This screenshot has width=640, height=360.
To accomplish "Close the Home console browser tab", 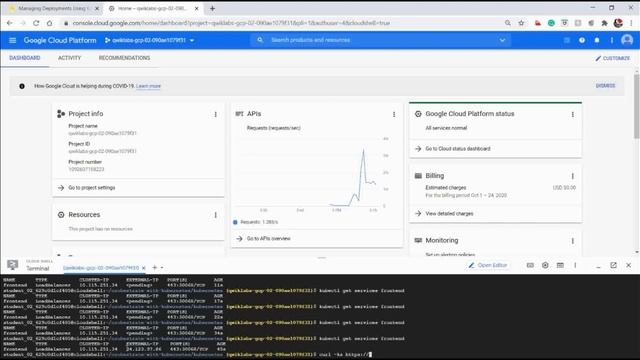I will pyautogui.click(x=196, y=9).
